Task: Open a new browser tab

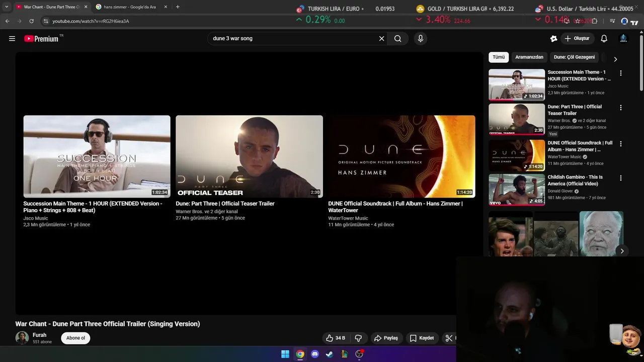Action: (178, 7)
